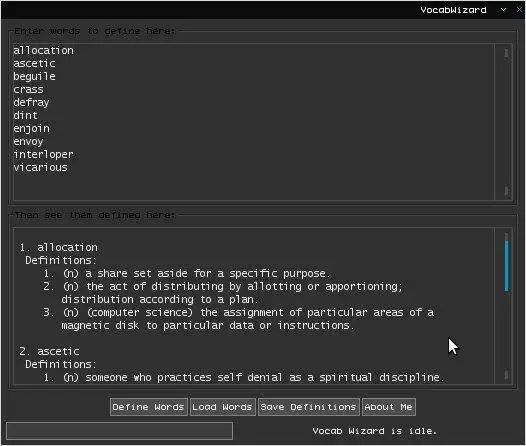The height and width of the screenshot is (446, 526).
Task: Select the word "envoy" in the list
Action: 28,142
